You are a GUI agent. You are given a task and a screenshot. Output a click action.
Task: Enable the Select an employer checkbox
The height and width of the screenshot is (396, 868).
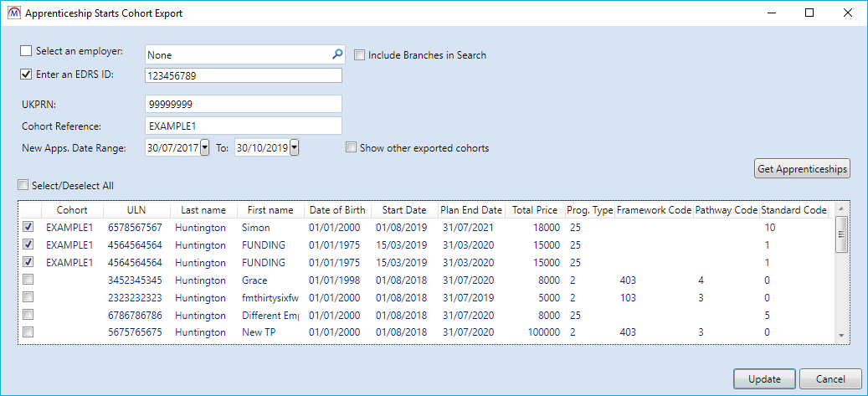coord(26,52)
